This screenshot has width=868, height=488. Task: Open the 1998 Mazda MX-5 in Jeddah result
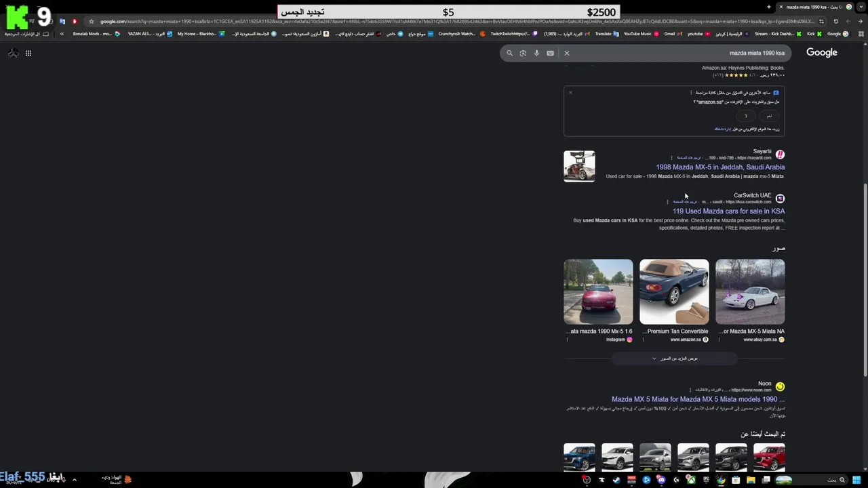tap(720, 167)
